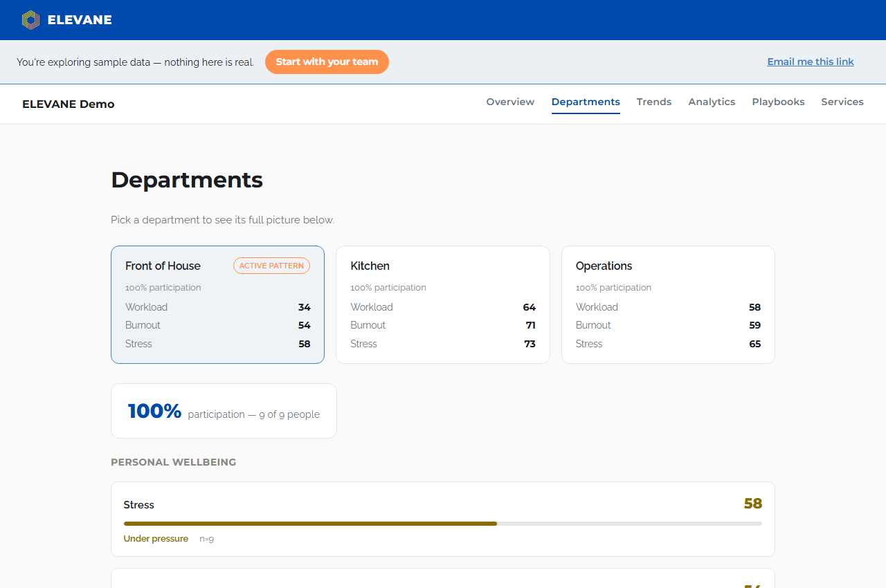Click the Departments page heading
Screen dimensions: 886x588
pyautogui.click(x=187, y=180)
